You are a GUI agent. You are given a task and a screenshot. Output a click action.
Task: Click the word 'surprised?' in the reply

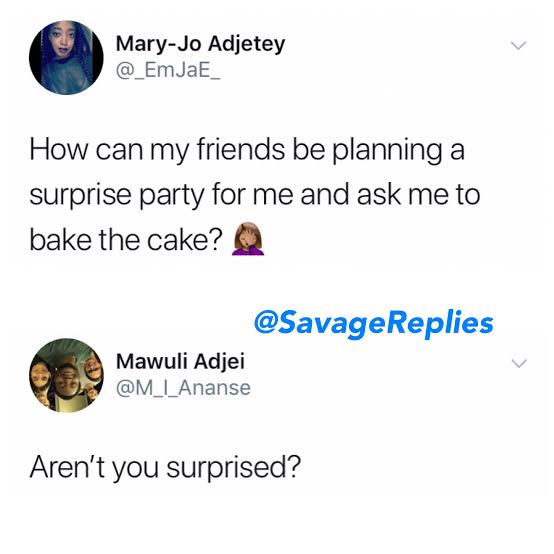234,468
